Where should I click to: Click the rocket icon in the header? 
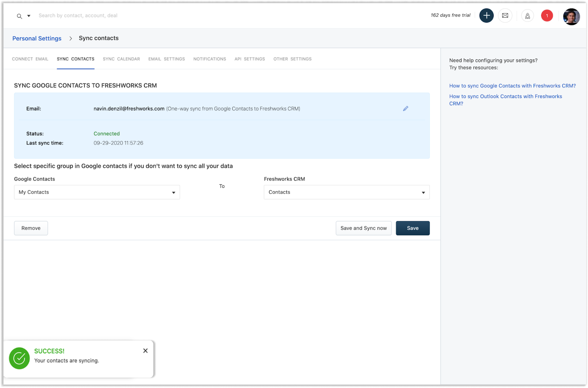click(527, 16)
